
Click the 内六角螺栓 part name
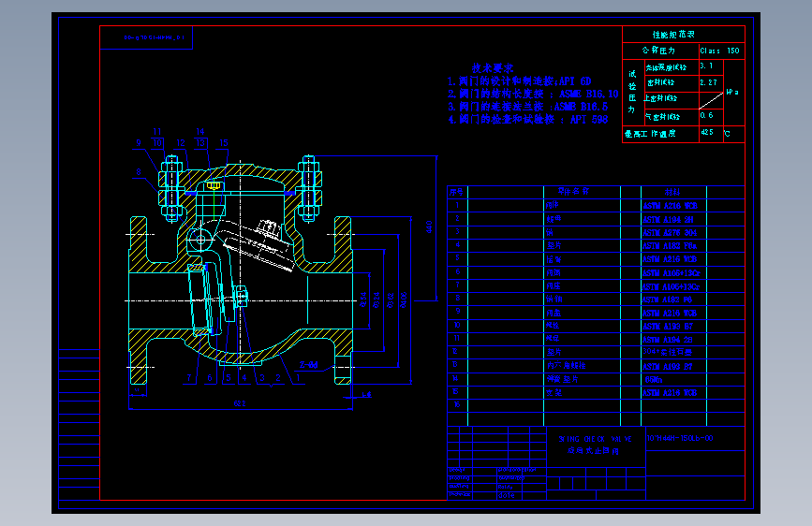pyautogui.click(x=566, y=366)
